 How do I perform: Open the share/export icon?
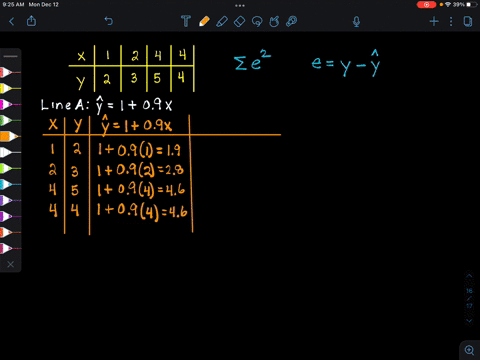[x=31, y=21]
